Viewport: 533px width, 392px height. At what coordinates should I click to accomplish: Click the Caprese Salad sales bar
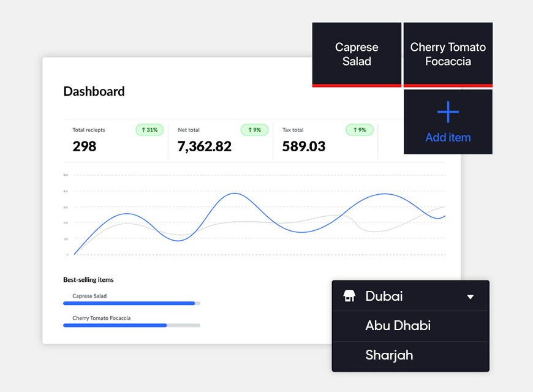pos(129,303)
